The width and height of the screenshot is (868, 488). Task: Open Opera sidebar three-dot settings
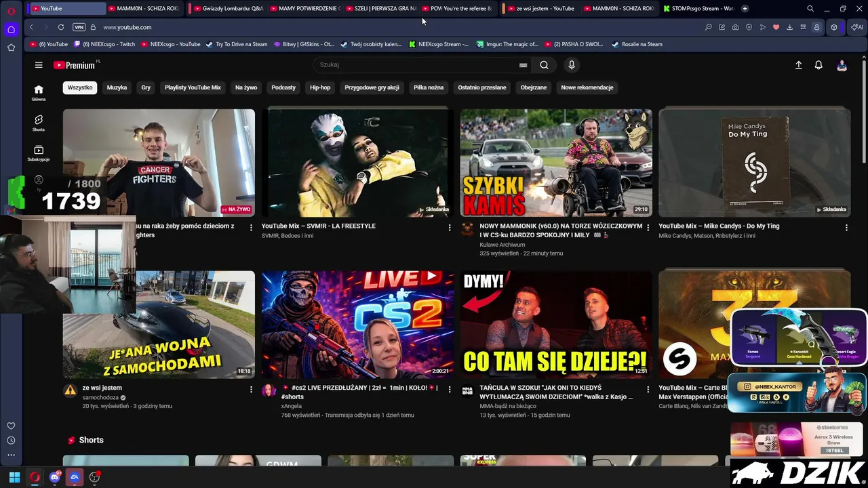pos(11,455)
